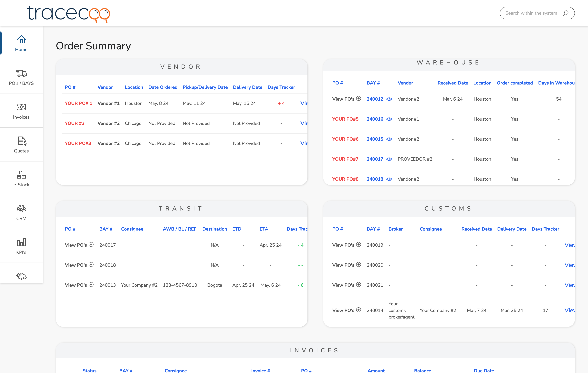Click the Home house icon in sidebar

pyautogui.click(x=21, y=39)
